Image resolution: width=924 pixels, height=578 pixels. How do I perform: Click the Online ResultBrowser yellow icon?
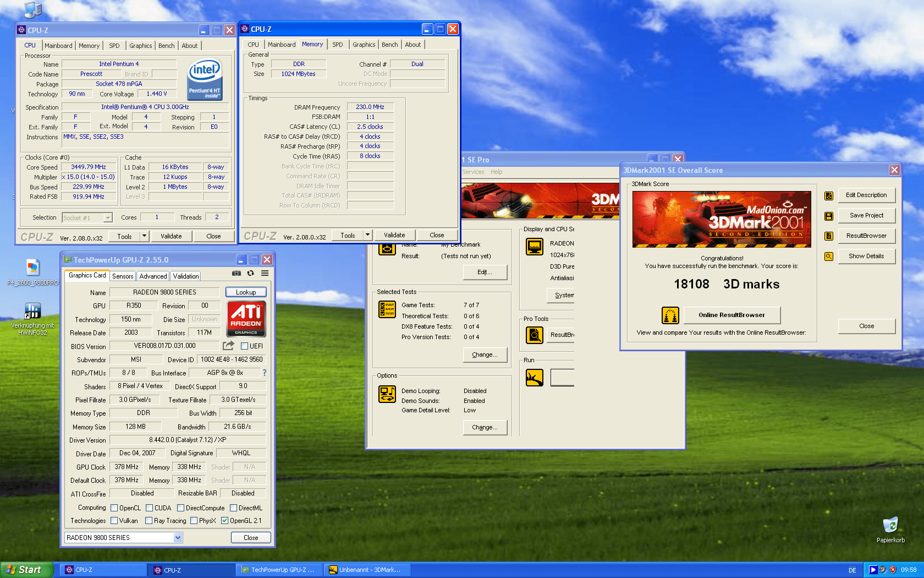click(x=670, y=315)
